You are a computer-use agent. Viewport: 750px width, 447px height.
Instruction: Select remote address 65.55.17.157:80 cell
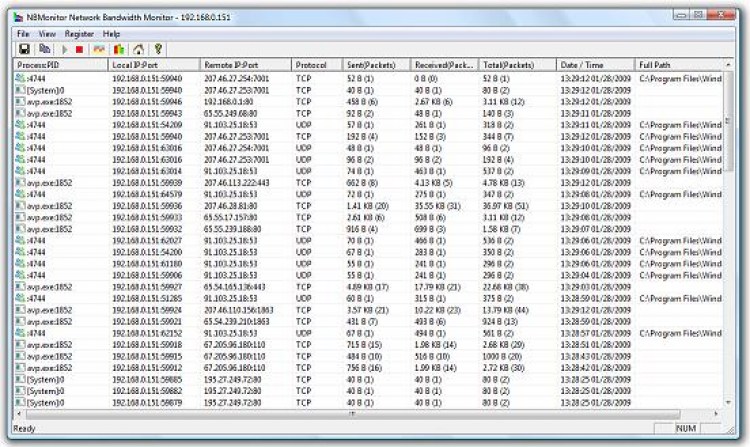[x=231, y=218]
